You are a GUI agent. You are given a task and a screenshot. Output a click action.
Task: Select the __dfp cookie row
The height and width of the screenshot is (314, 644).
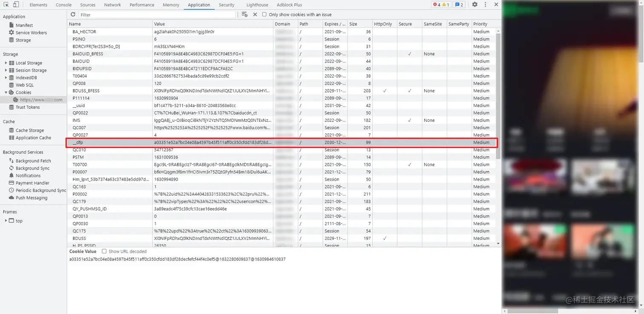(x=282, y=142)
